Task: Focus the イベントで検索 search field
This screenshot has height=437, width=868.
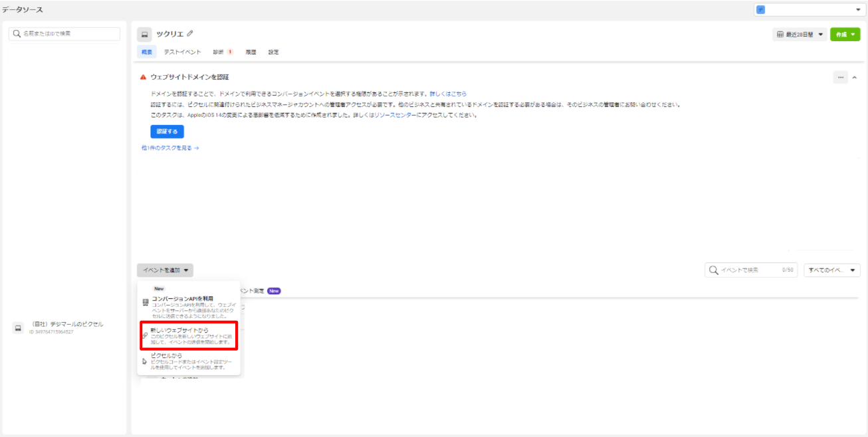Action: (751, 270)
